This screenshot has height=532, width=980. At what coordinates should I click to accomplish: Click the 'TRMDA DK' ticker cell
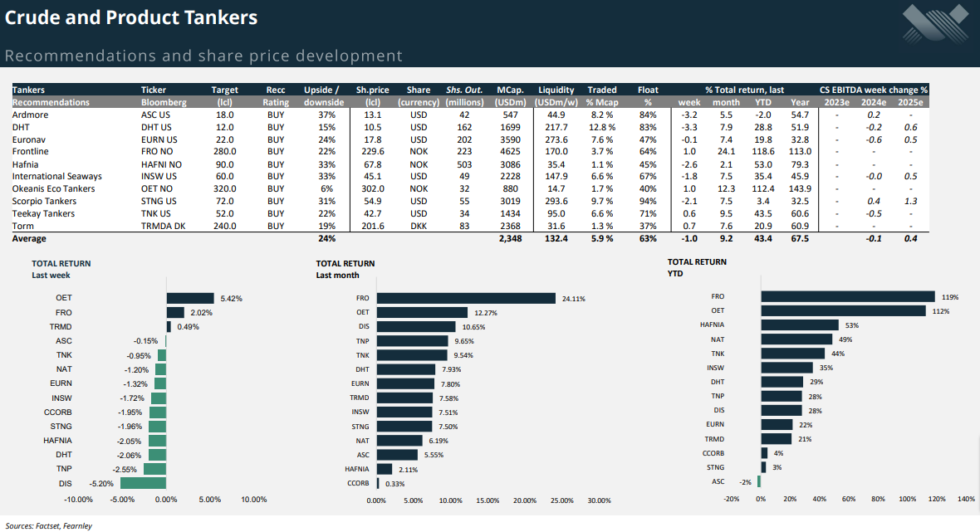(x=163, y=226)
